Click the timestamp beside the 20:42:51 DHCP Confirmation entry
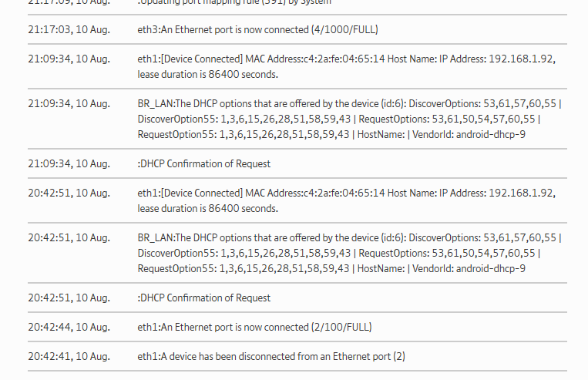This screenshot has width=588, height=380. click(69, 298)
